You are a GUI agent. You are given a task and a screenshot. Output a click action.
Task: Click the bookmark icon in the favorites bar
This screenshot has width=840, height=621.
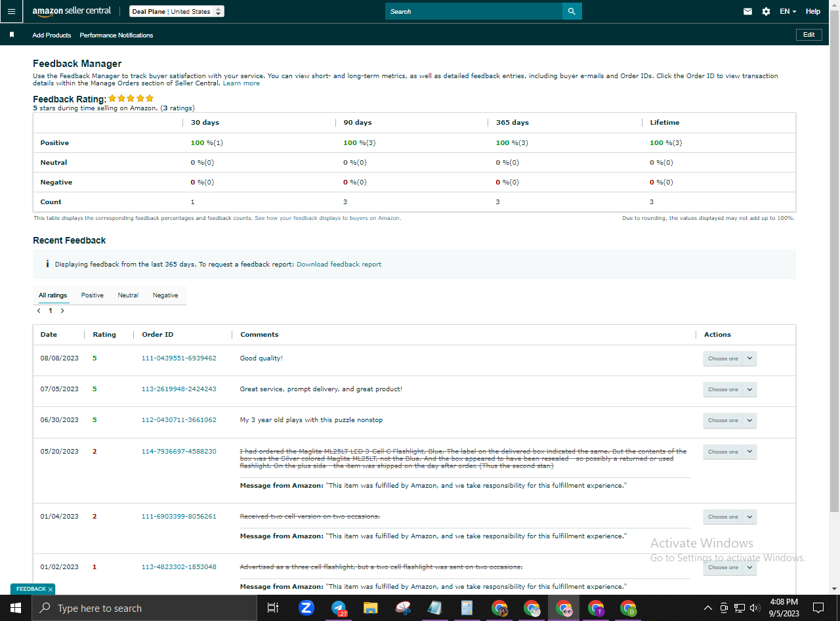[12, 35]
